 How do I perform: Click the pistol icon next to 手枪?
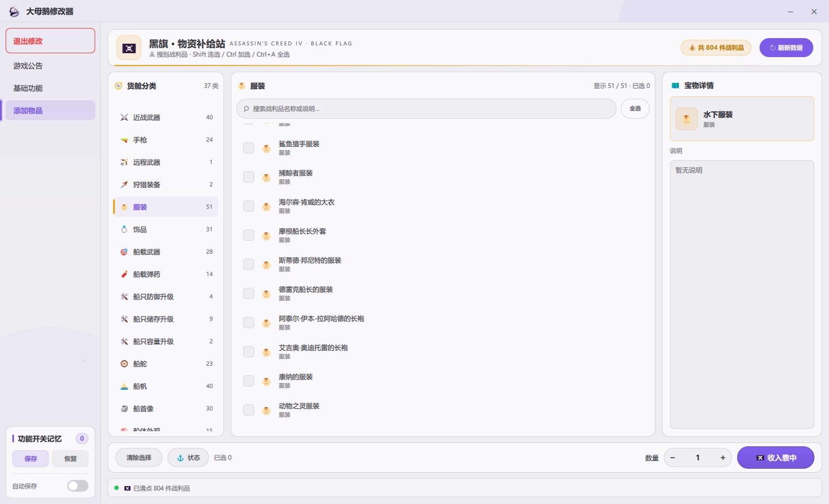124,140
